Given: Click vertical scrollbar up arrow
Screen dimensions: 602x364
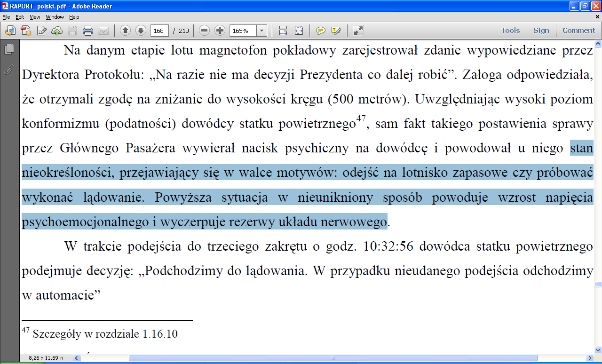Looking at the screenshot, I should coord(598,44).
